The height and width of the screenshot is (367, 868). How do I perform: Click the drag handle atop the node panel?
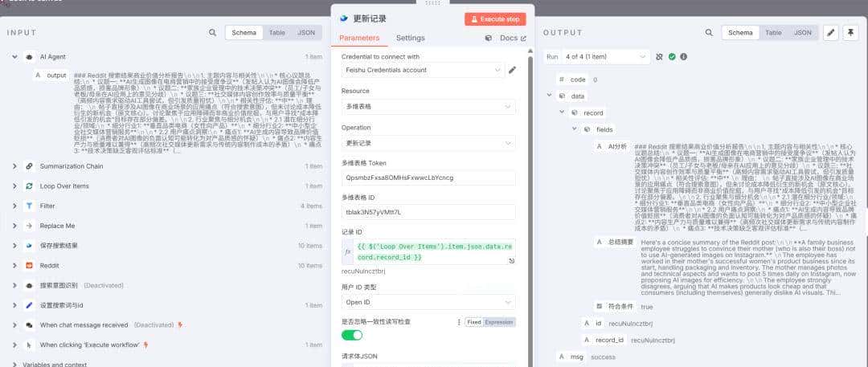click(x=432, y=2)
